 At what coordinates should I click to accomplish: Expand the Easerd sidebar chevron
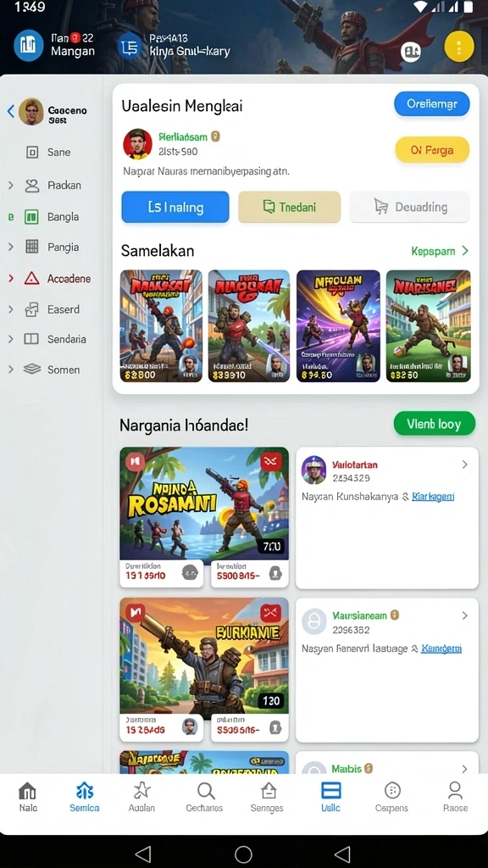point(10,309)
